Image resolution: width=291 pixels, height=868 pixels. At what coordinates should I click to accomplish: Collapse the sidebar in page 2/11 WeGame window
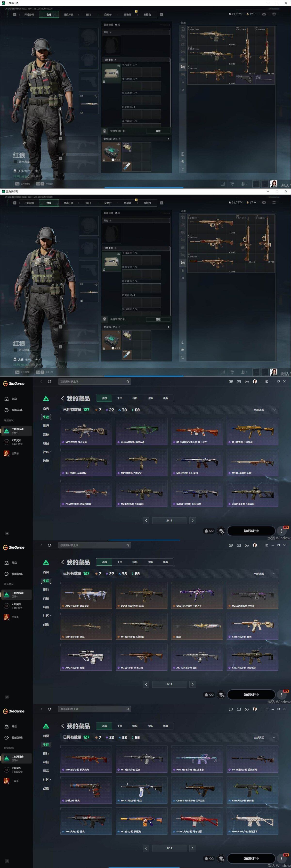7,533
